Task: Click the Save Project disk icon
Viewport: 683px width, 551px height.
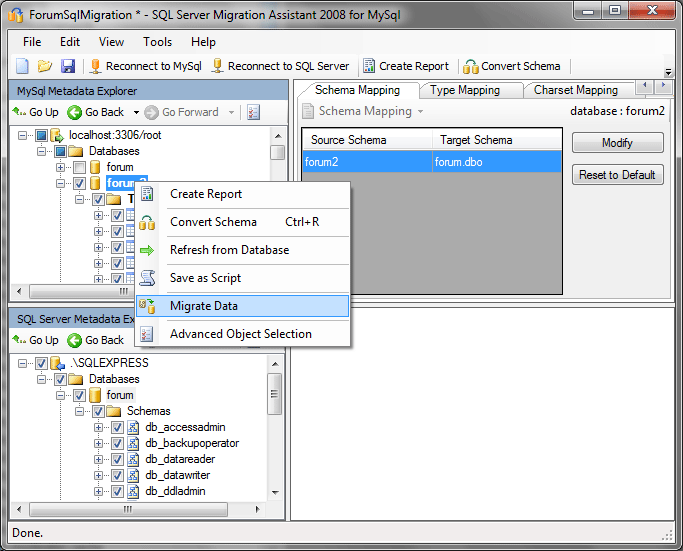Action: click(x=67, y=66)
